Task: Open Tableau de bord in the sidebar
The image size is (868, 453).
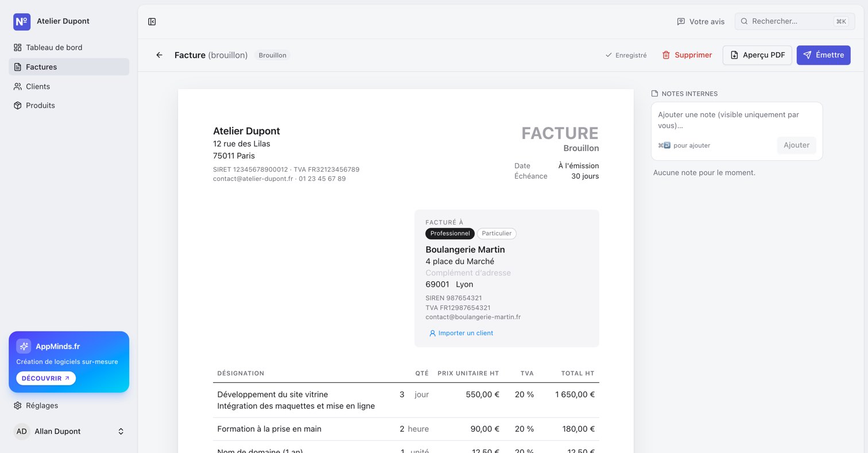Action: coord(69,48)
